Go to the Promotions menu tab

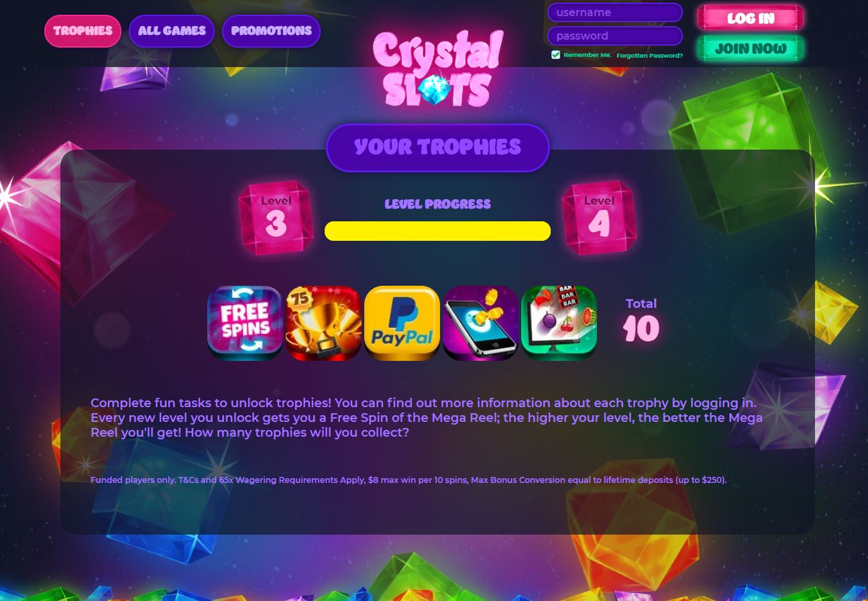[272, 31]
